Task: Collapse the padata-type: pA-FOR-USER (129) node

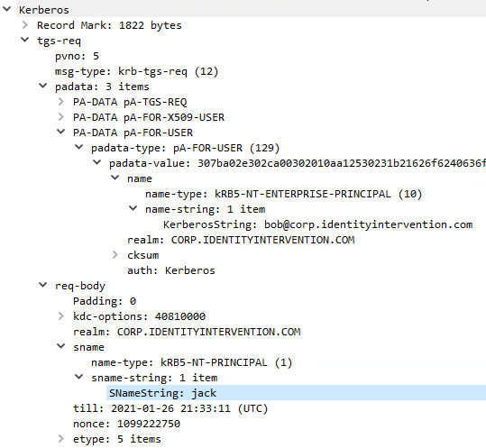Action: (x=79, y=147)
